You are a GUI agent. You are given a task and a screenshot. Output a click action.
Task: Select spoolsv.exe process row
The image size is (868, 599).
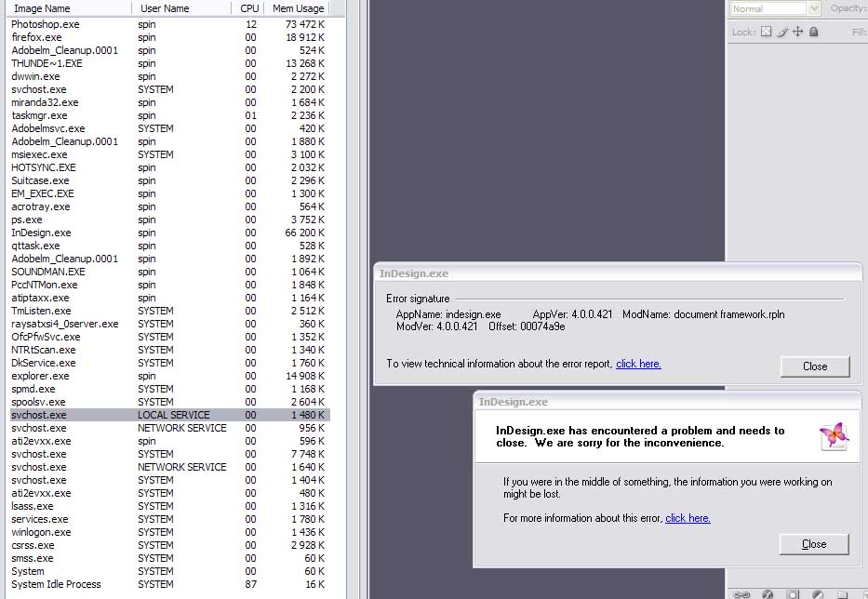coord(170,402)
